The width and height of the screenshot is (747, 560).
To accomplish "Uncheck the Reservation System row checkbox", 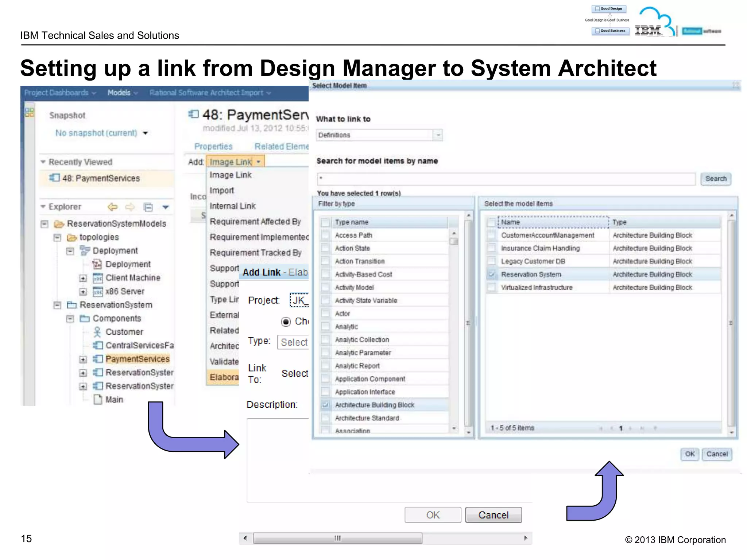I will coord(492,275).
